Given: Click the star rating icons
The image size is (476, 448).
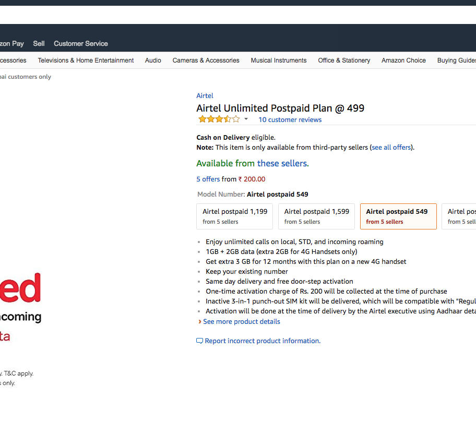Looking at the screenshot, I should [219, 119].
